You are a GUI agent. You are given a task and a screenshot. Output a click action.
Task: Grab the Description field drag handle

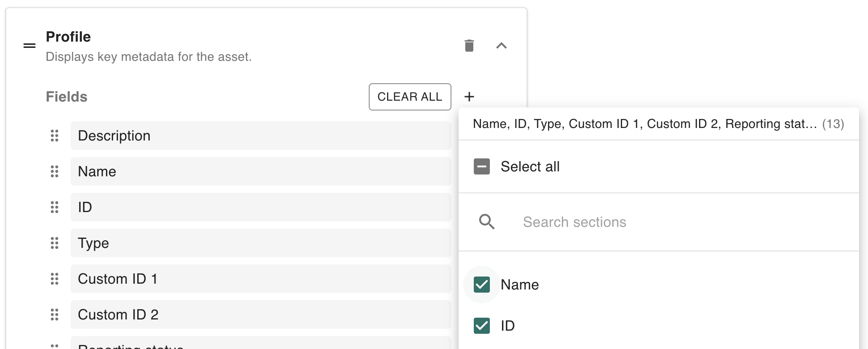click(x=55, y=136)
